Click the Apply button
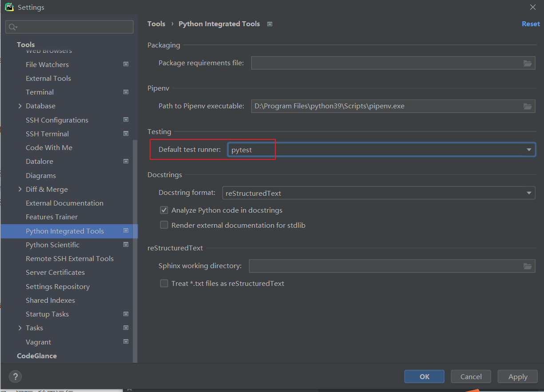544x392 pixels. tap(517, 376)
